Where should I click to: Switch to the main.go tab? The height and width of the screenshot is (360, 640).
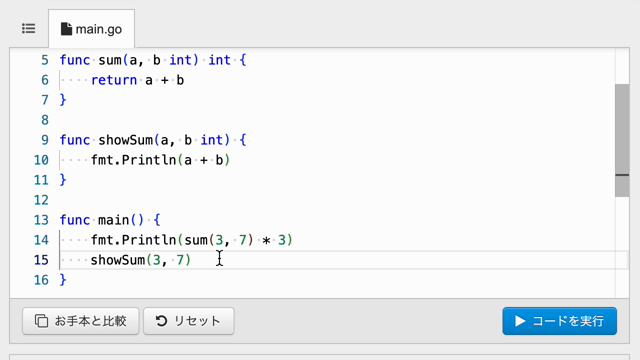91,29
